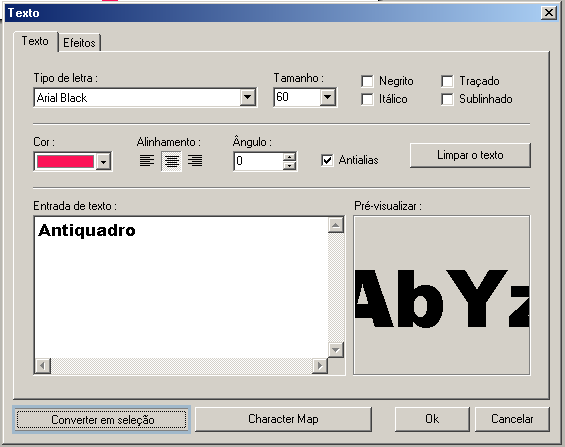
Task: Click the AbYz preview thumbnail
Action: (442, 295)
